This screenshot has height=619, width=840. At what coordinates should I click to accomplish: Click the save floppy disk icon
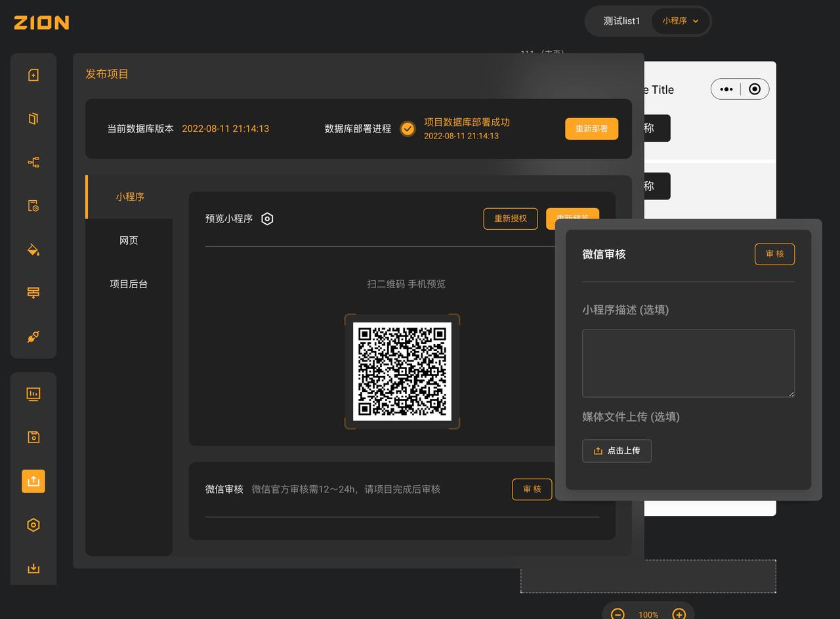33,437
